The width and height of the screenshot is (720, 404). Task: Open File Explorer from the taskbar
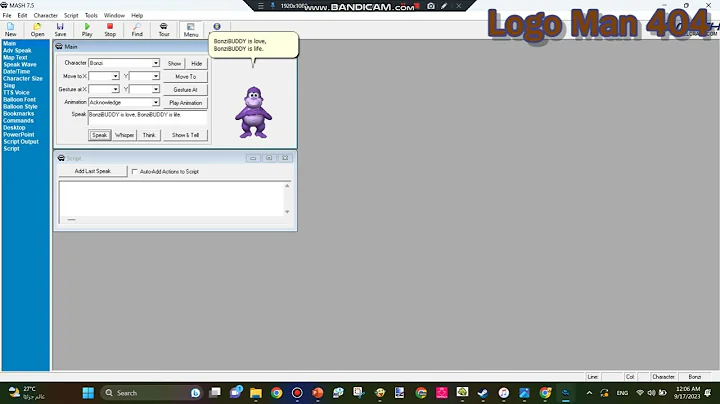[256, 393]
